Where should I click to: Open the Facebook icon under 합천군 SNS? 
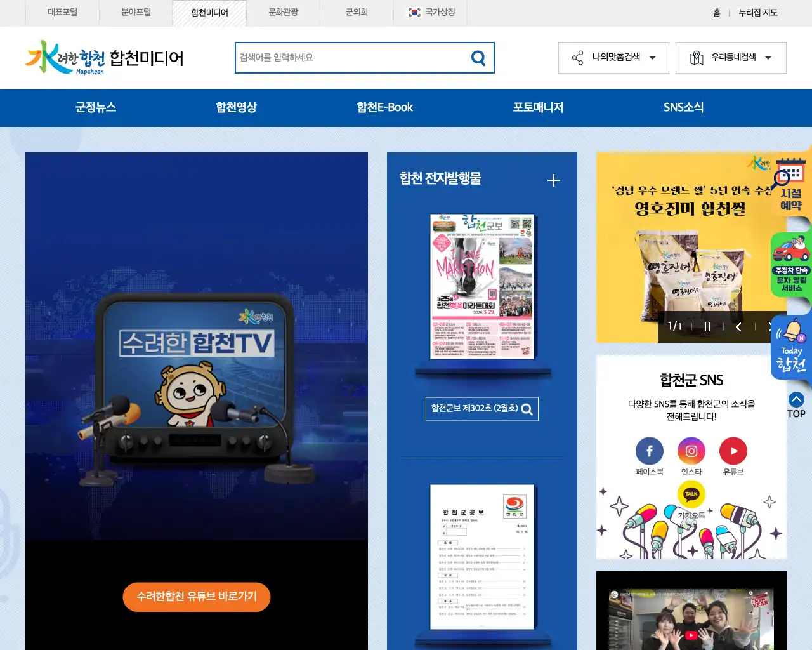(x=649, y=451)
